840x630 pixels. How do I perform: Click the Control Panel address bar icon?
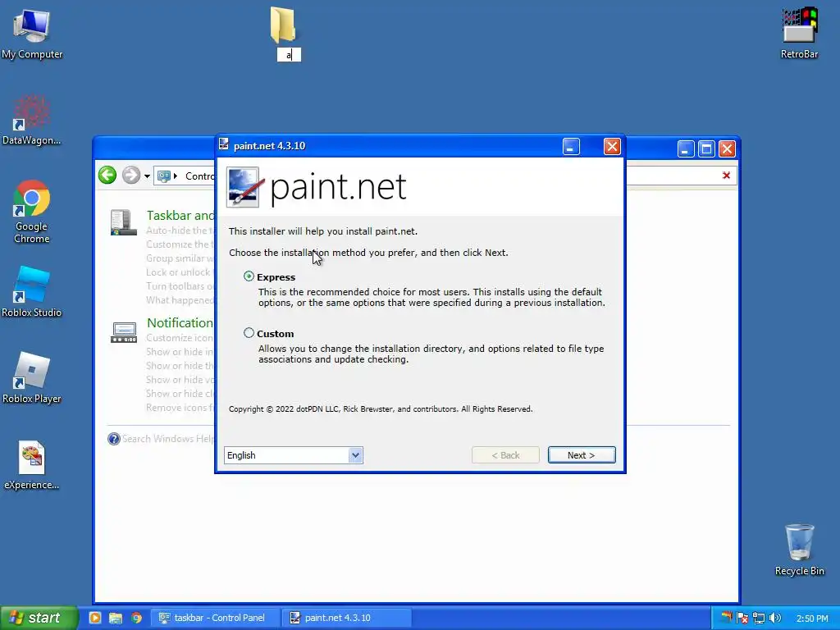(x=164, y=176)
